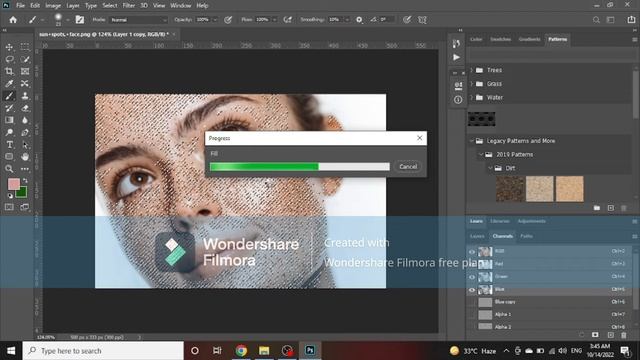
Task: Collapse Legacy Patterns and More folder
Action: 471,141
